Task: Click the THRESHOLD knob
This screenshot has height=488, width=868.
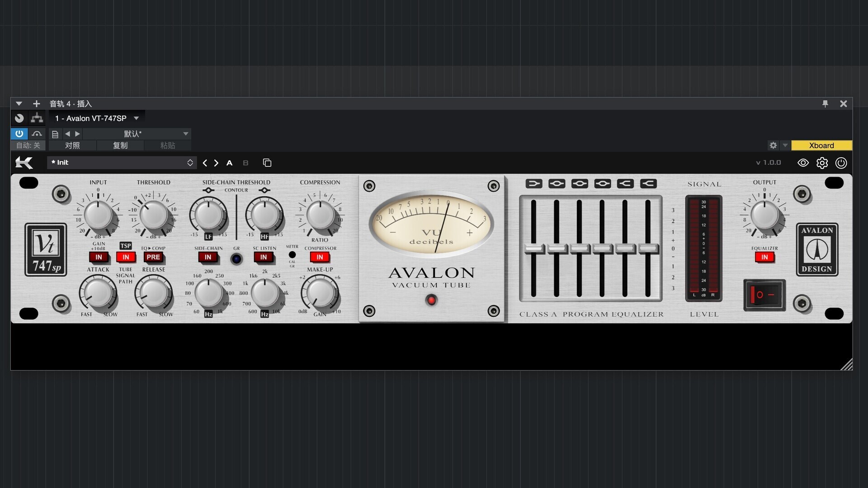Action: coord(154,216)
